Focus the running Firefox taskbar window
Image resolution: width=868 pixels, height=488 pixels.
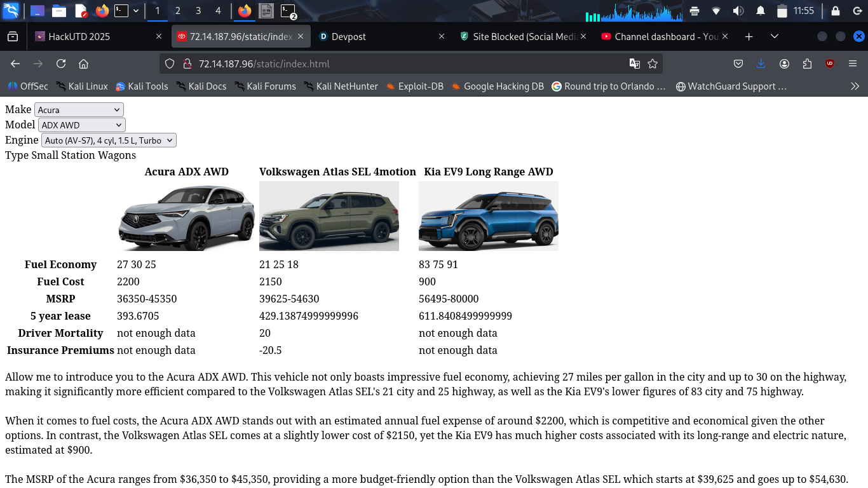point(245,11)
